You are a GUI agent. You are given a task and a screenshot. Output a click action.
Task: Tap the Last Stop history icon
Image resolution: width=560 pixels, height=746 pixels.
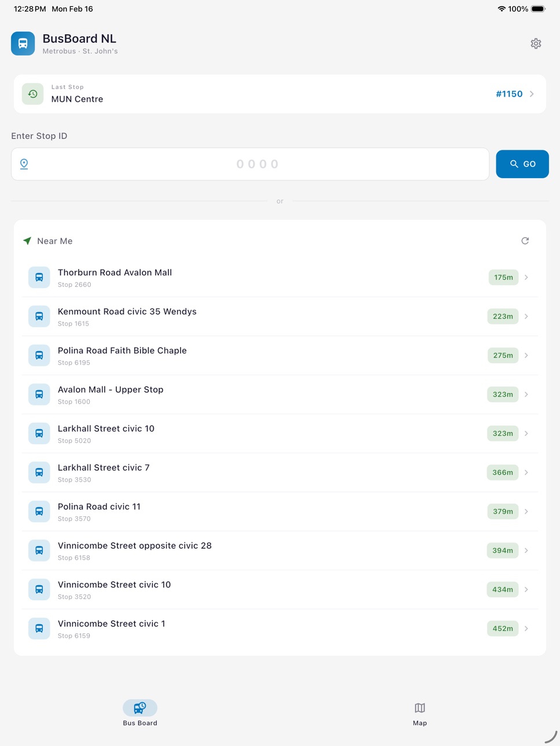[x=33, y=94]
